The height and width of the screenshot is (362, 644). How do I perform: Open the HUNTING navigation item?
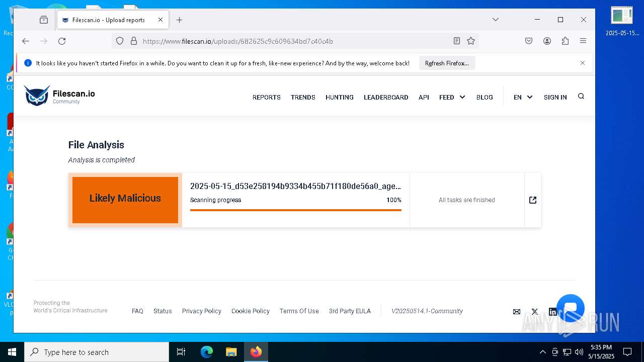pyautogui.click(x=340, y=97)
